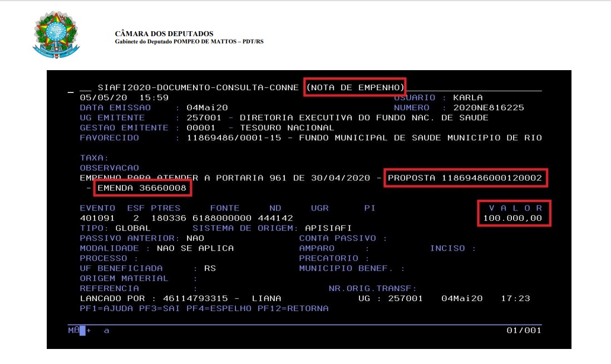
Task: Click DIRETORIA EXECUTIVA DO FUNDO NAC. DE SAUDE
Action: [364, 117]
